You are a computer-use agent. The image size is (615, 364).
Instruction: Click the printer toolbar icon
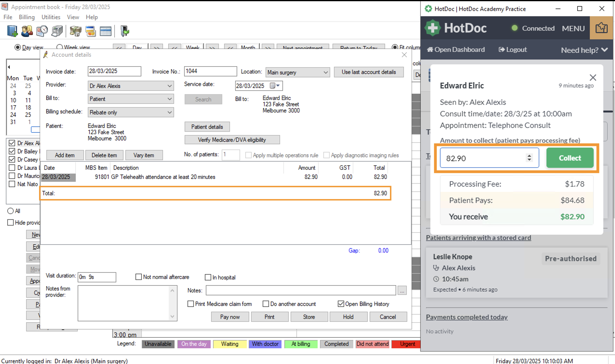click(x=57, y=31)
